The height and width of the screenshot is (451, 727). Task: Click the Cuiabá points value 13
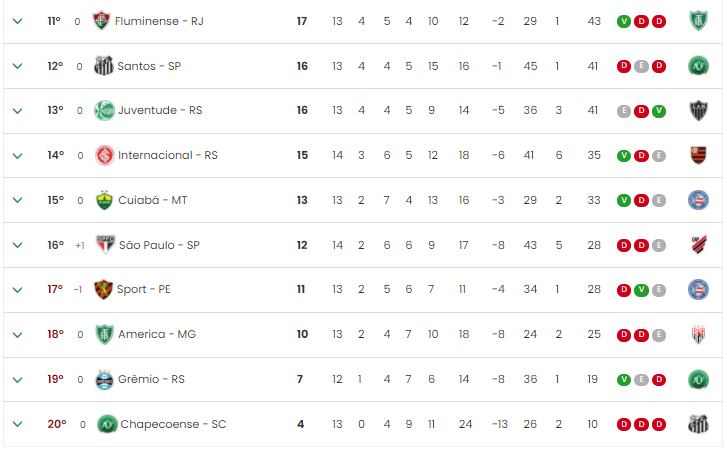pos(302,200)
